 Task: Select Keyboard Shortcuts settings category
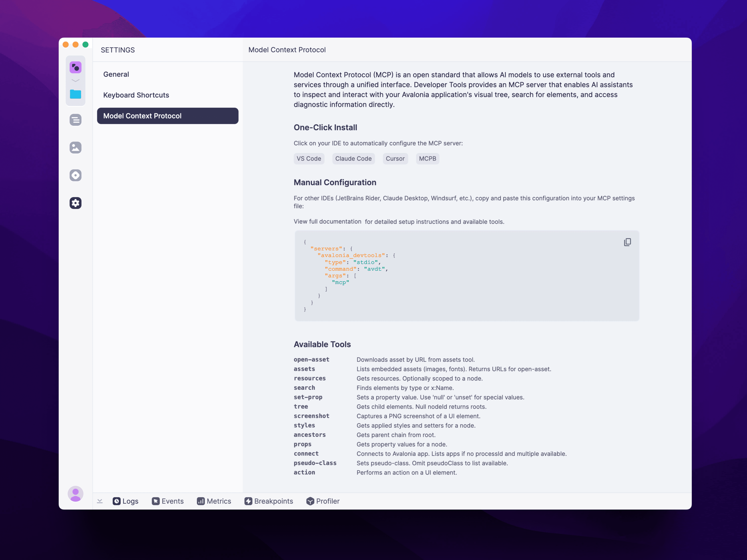(x=136, y=95)
